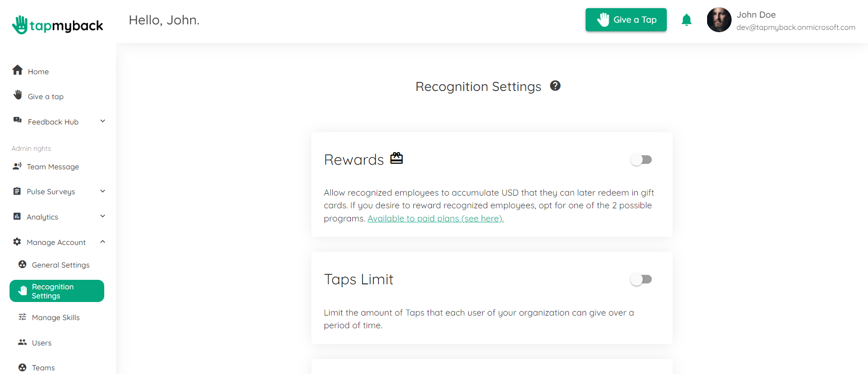Click the gift card icon beside Rewards
The height and width of the screenshot is (374, 868).
click(397, 158)
